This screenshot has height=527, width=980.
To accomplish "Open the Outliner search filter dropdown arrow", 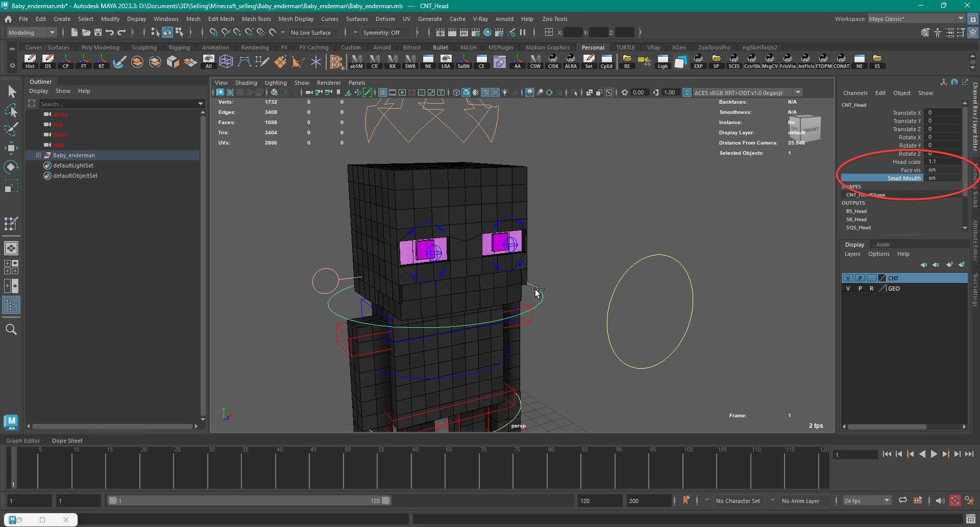I will coord(201,104).
